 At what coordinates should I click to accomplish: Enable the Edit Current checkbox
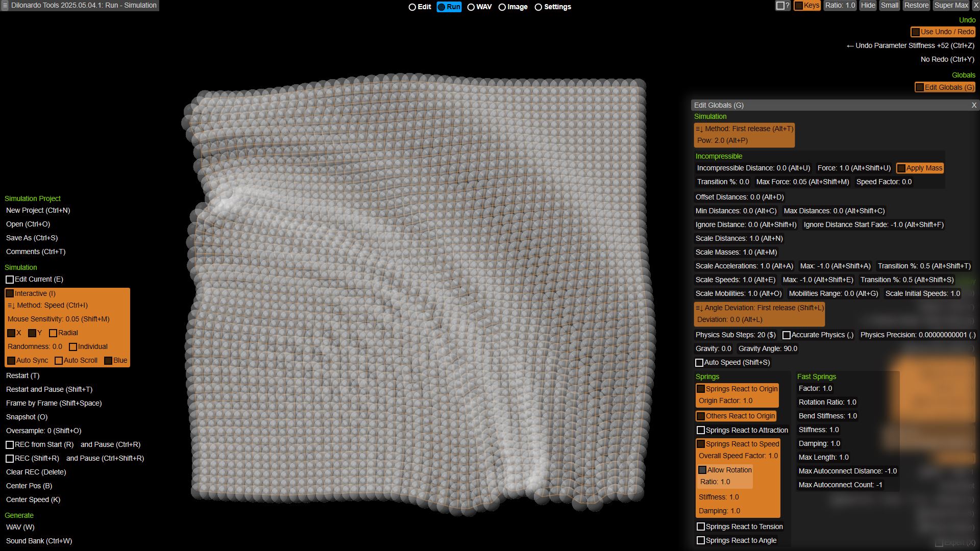pos(10,280)
